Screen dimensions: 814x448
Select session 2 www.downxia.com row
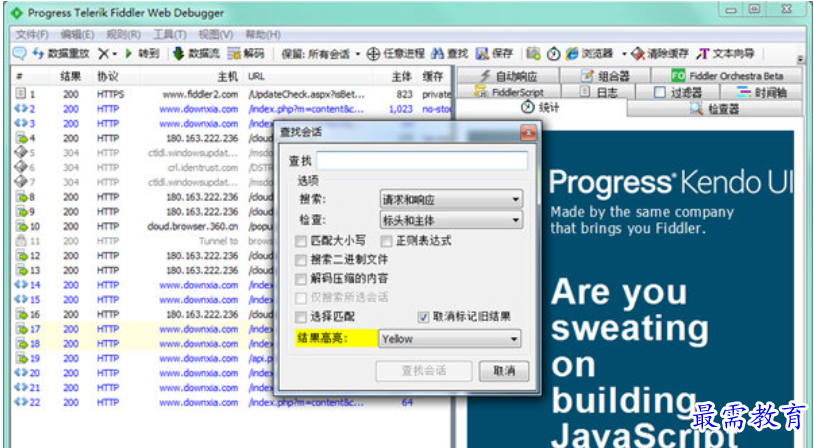point(232,109)
